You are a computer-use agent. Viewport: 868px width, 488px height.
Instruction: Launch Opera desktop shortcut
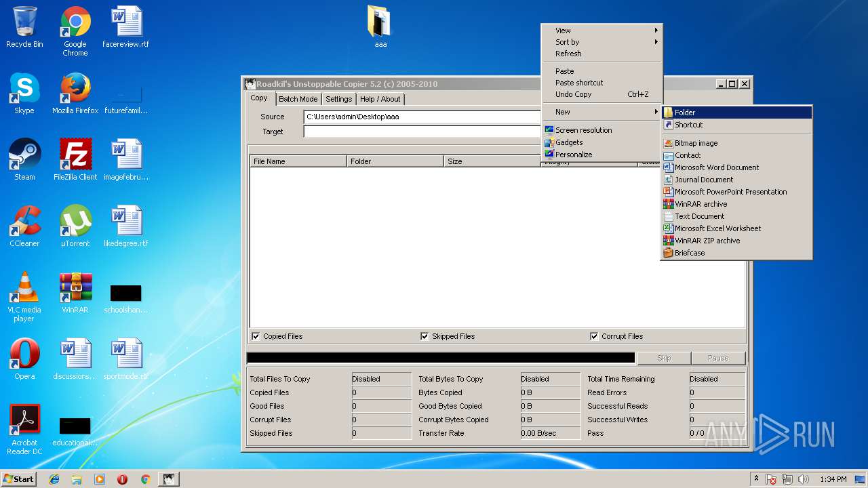[24, 359]
